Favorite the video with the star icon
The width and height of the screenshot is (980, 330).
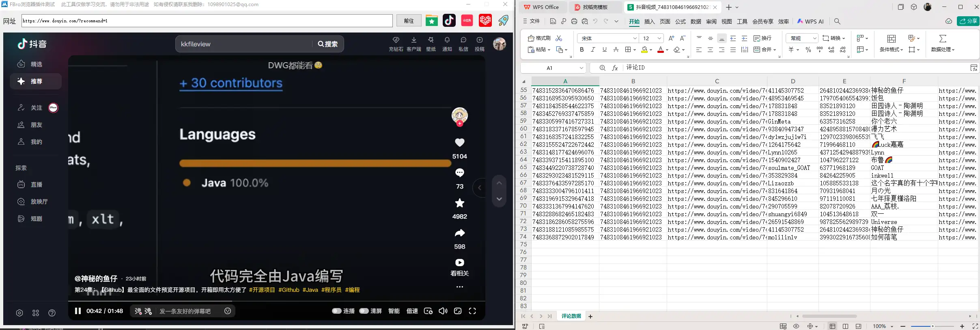[x=459, y=203]
